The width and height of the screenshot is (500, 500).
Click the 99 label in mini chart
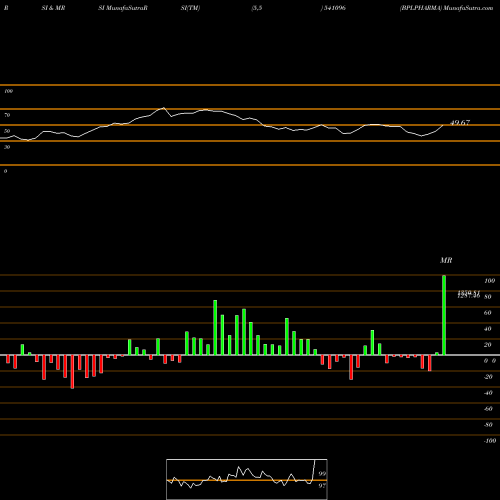pos(322,474)
